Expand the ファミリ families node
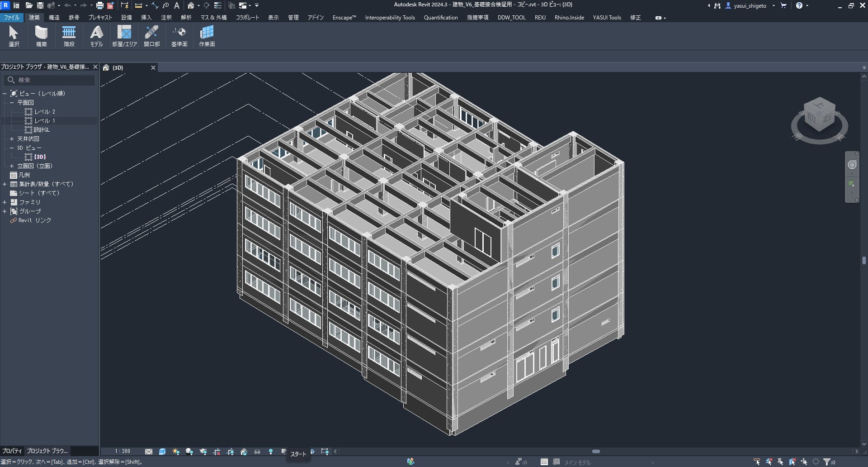 5,202
